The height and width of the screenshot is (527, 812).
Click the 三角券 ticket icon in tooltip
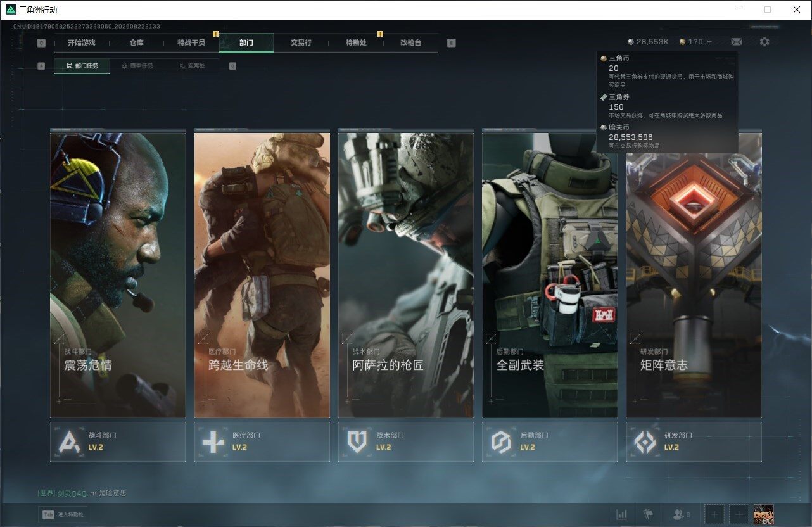[604, 97]
